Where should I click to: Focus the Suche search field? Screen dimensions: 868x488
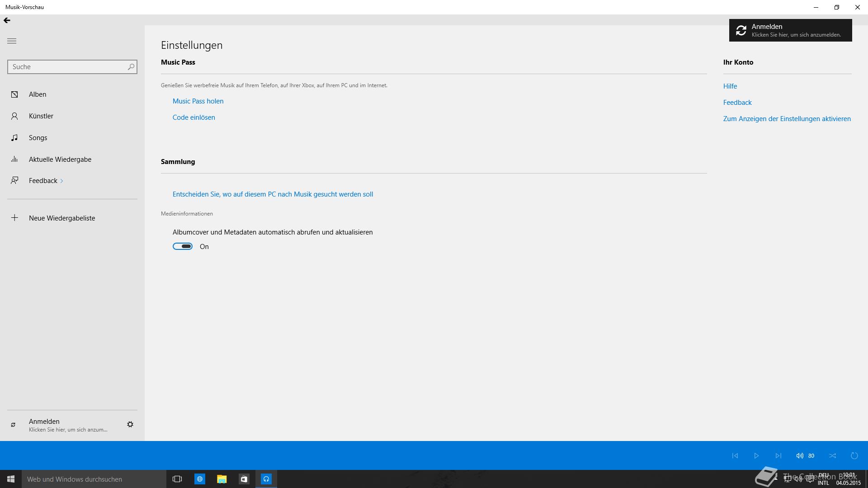pos(72,67)
